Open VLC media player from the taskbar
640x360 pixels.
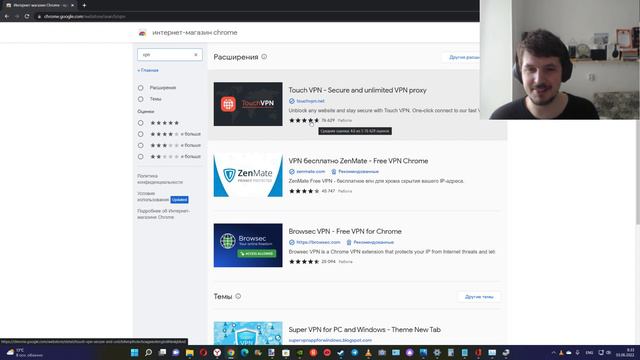368,352
